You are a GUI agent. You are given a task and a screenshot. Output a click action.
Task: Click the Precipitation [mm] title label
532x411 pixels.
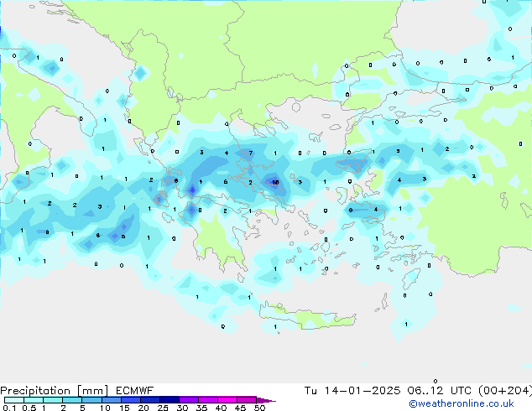[x=44, y=391]
